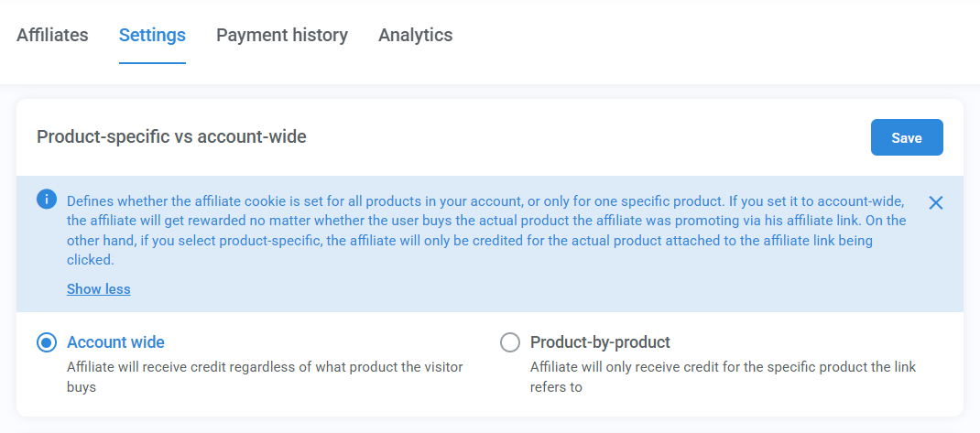Click the blue Save button
The width and height of the screenshot is (980, 433).
point(907,137)
